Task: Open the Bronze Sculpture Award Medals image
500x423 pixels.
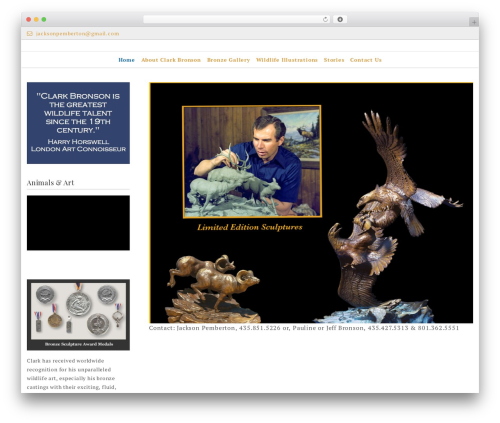Action: click(x=78, y=315)
